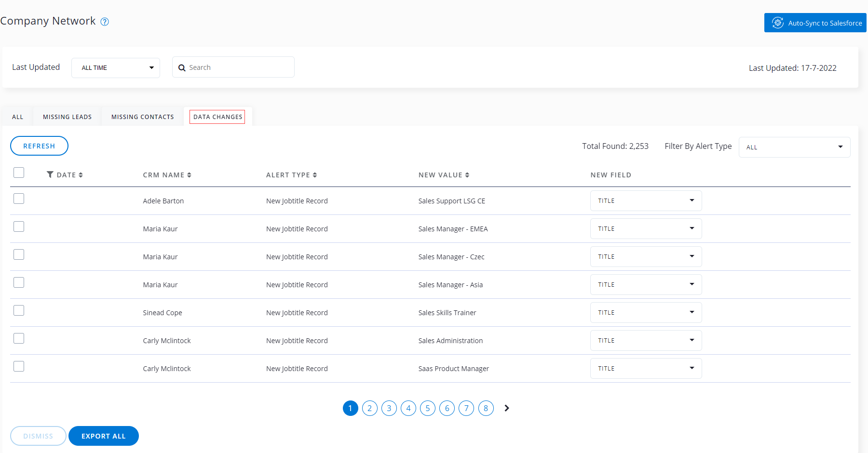Open TITLE dropdown for Sales Manager - Asia

coord(646,284)
